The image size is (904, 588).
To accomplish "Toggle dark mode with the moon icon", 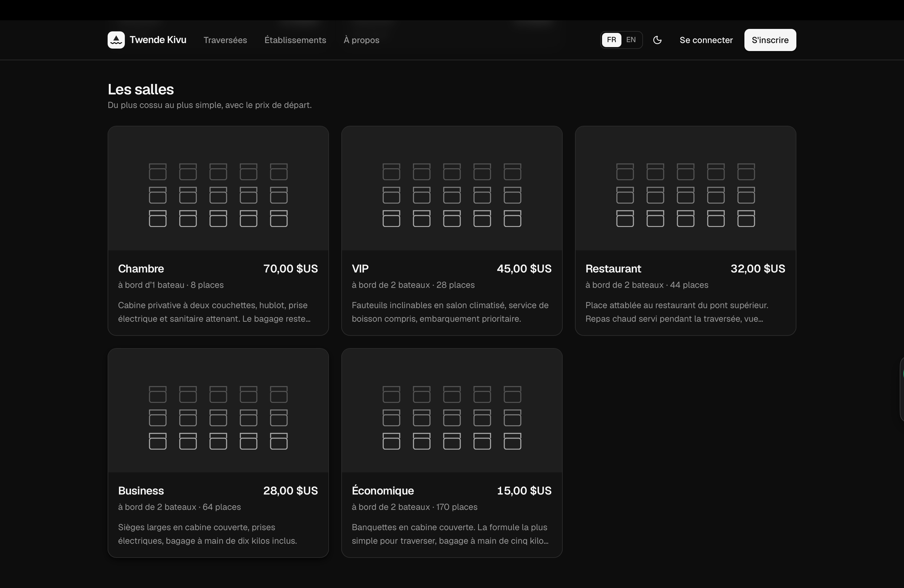I will coord(657,40).
